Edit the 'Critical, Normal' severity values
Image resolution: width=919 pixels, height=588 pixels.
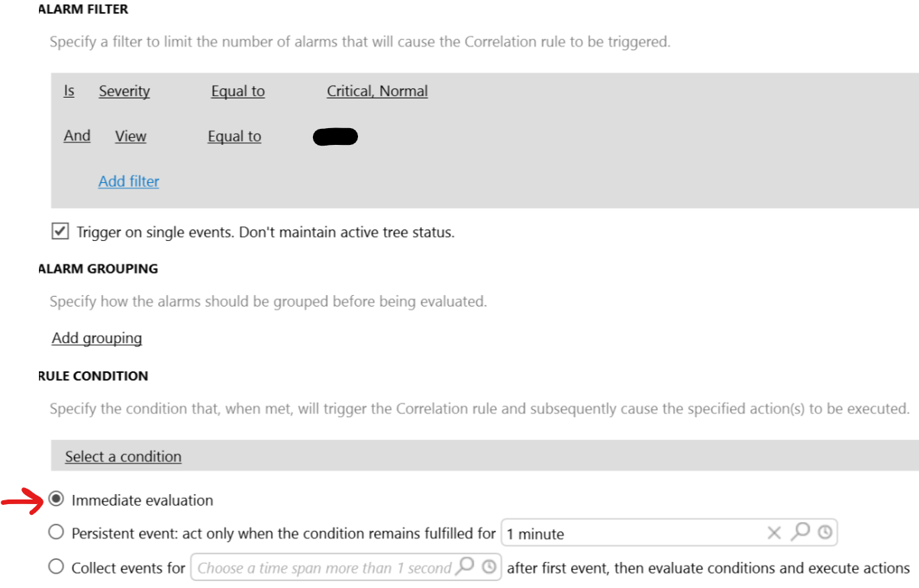(x=377, y=91)
